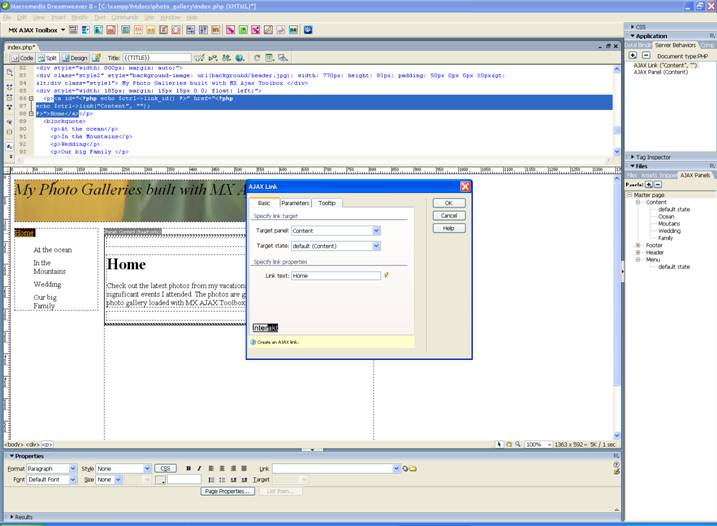This screenshot has height=526, width=717.
Task: Expand the Results panel
Action: tap(12, 517)
